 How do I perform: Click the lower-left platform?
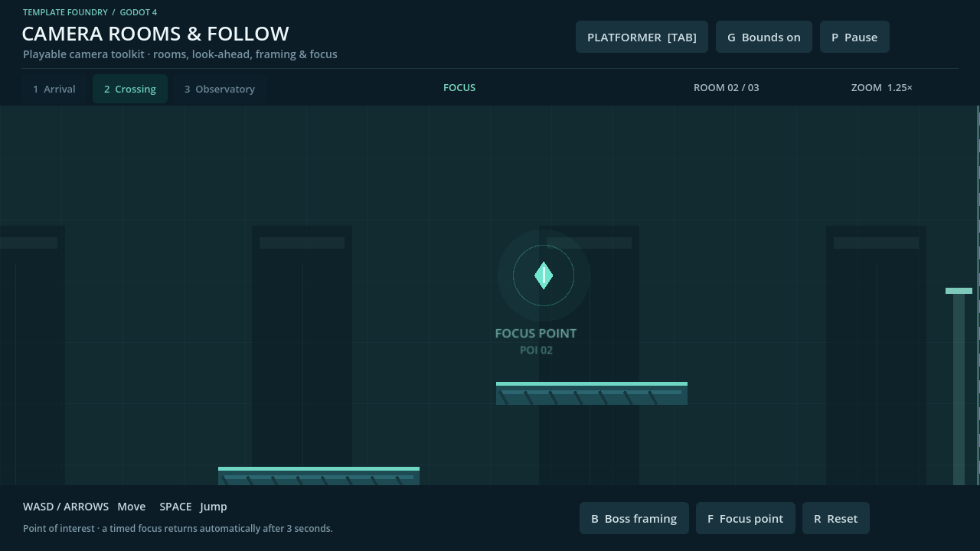coord(318,475)
